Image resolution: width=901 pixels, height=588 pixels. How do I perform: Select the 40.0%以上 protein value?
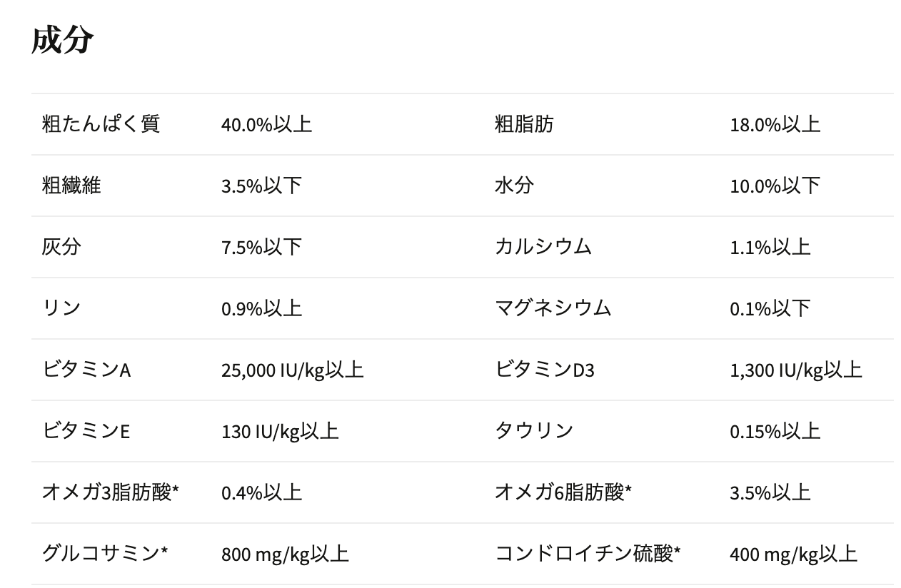click(266, 125)
